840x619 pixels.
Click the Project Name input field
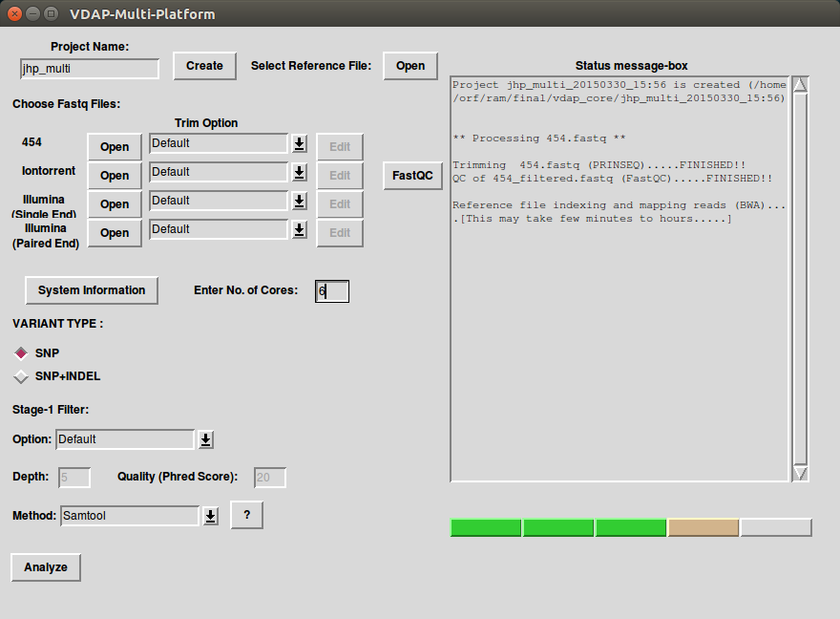(89, 69)
